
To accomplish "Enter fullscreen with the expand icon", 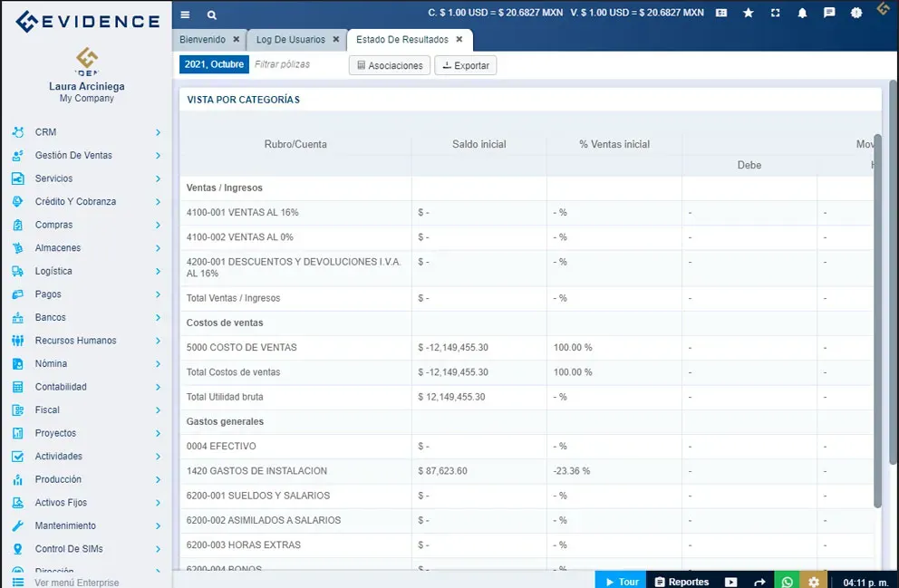I will point(775,12).
